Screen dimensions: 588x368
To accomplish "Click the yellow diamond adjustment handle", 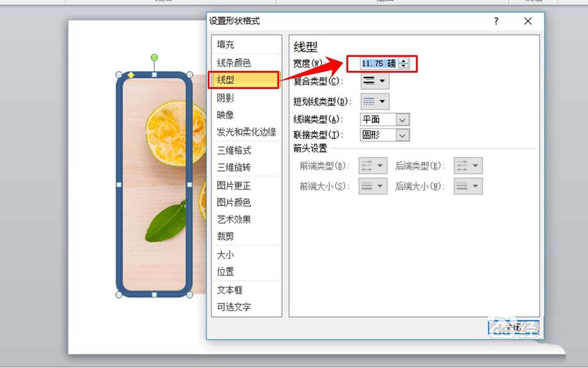I will 131,75.
